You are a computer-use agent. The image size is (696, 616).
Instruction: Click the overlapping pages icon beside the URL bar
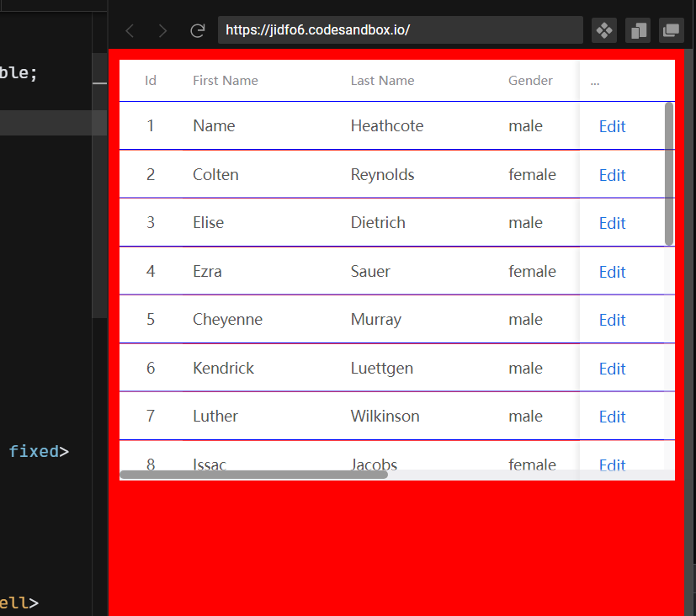(638, 30)
